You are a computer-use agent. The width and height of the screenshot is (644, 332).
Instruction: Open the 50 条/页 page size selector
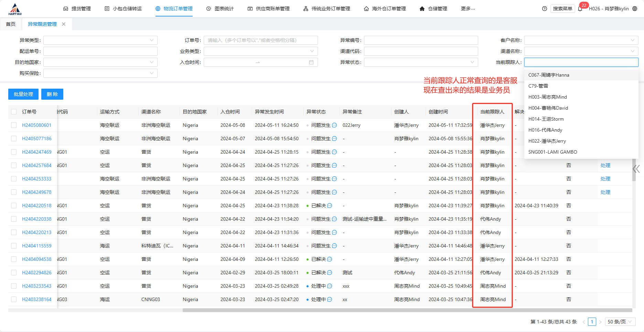click(x=620, y=322)
